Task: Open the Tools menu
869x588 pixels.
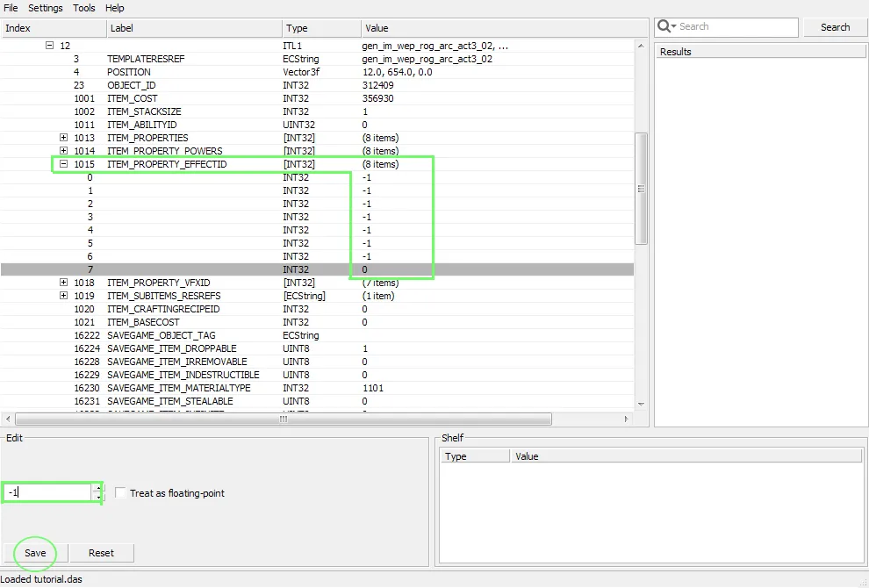Action: pos(84,8)
